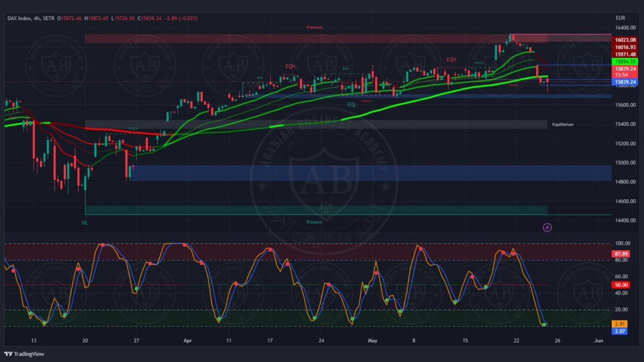Image resolution: width=644 pixels, height=362 pixels.
Task: Click the blue 15839.24 price tag
Action: point(625,82)
